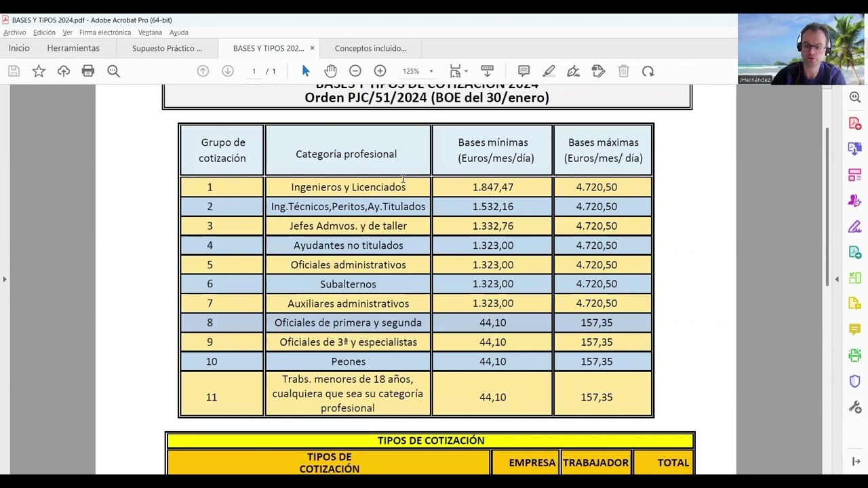The height and width of the screenshot is (488, 868).
Task: Click the 1.532,16 minimum base value
Action: (493, 207)
